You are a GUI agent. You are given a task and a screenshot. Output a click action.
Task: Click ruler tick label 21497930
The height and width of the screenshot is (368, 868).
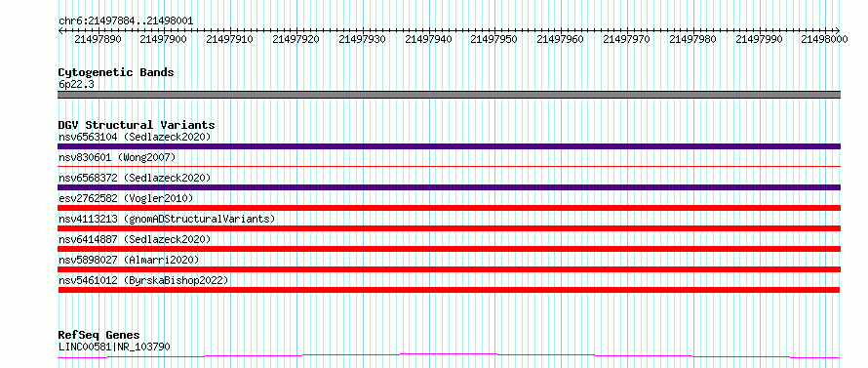[x=362, y=39]
